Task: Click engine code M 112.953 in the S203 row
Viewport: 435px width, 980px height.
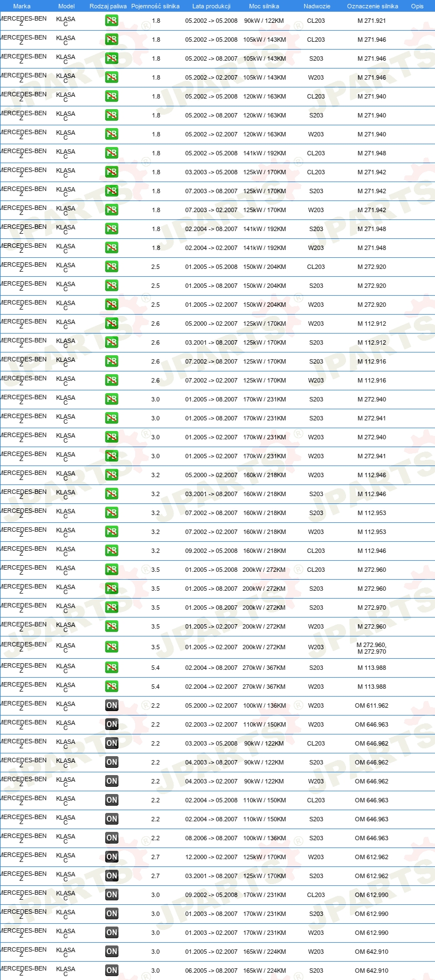Action: [372, 513]
